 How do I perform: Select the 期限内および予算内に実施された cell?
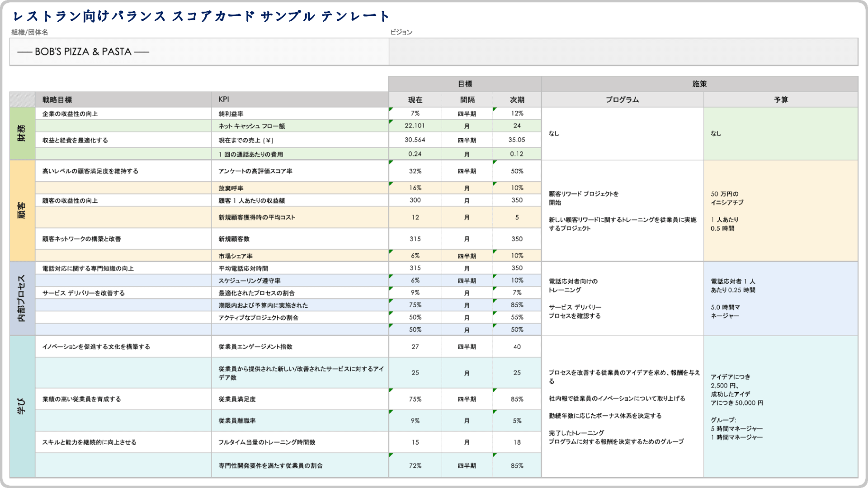[300, 305]
